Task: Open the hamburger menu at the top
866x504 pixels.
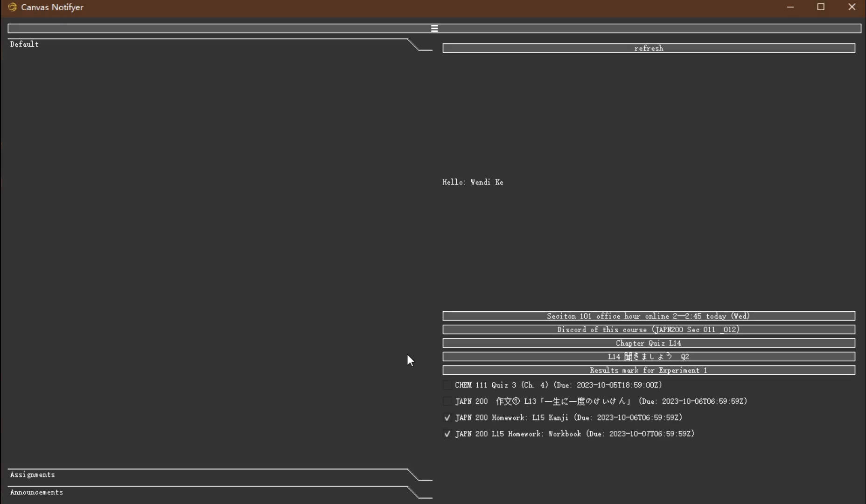Action: [434, 28]
